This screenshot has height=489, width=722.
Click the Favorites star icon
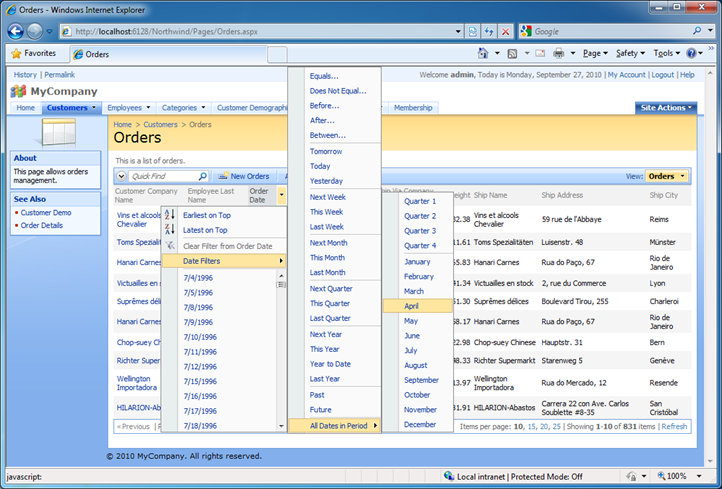[16, 53]
